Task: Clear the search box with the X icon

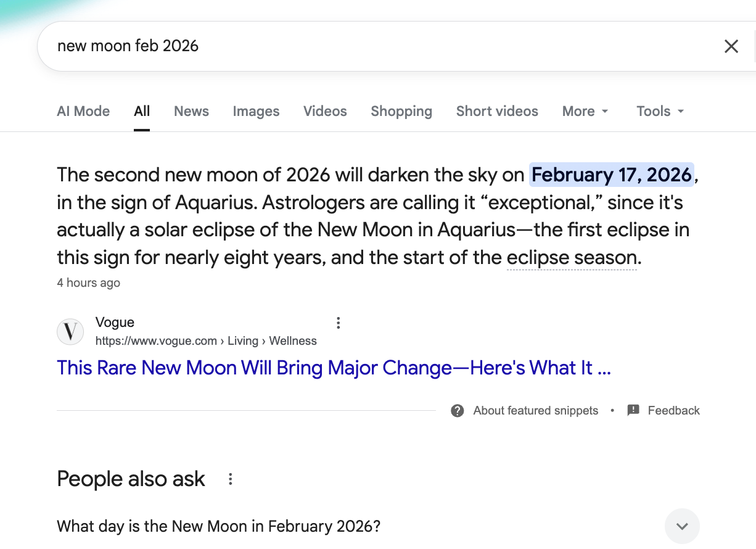Action: tap(731, 46)
